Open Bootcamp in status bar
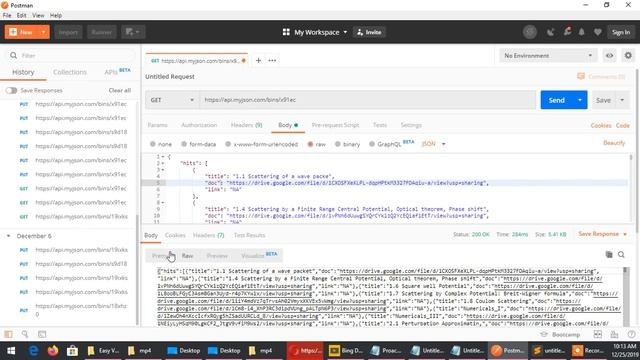 point(560,334)
